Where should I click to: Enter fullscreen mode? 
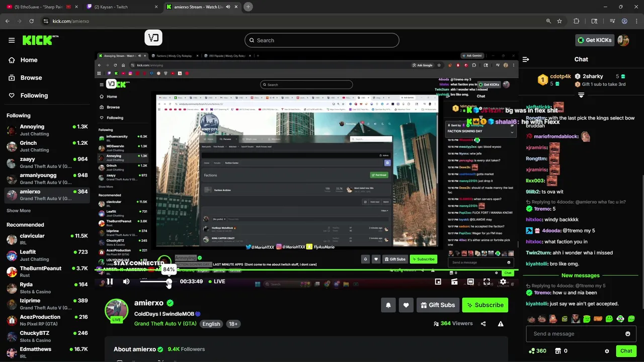pyautogui.click(x=487, y=282)
